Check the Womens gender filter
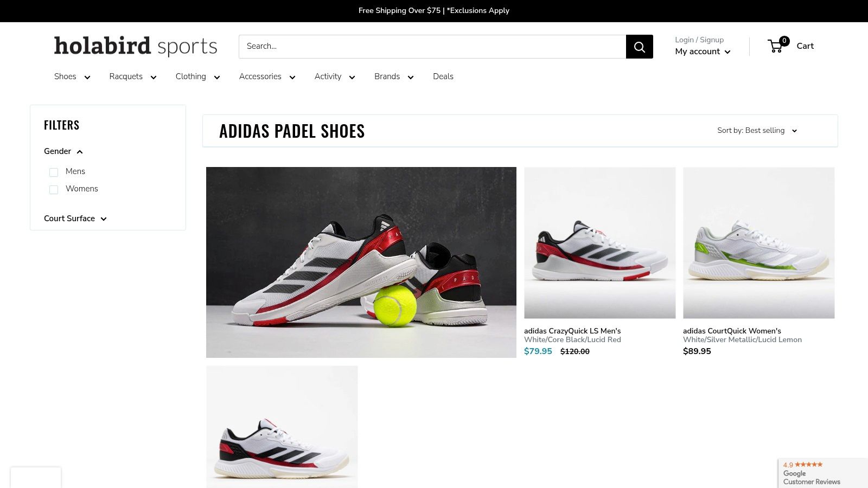 [x=54, y=189]
